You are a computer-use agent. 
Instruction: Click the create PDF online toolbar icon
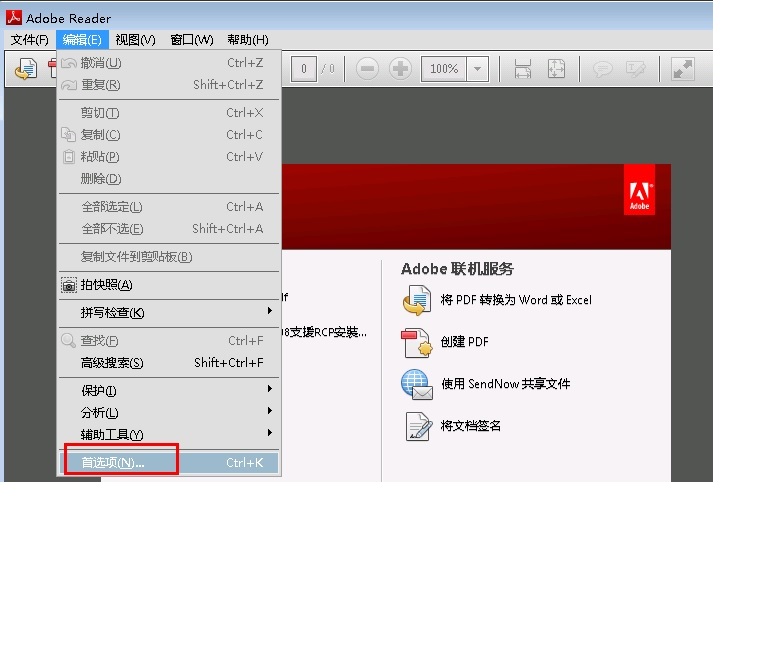click(x=25, y=69)
